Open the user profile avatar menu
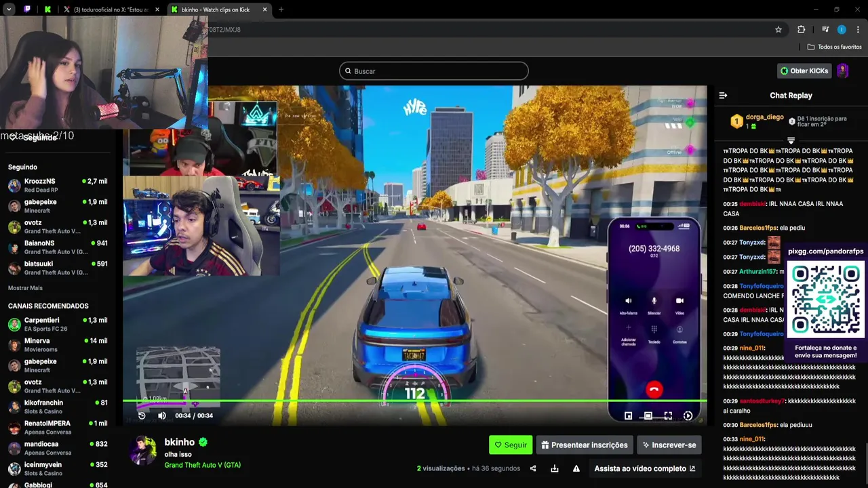 tap(843, 70)
